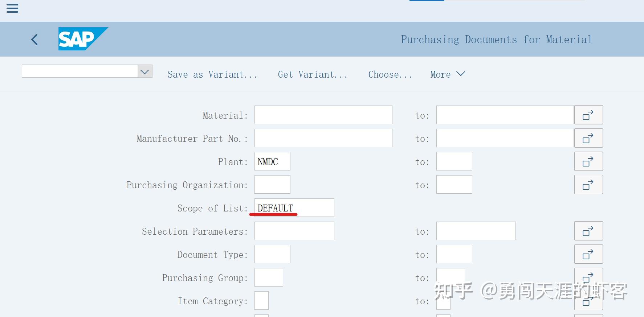Click Save as Variant... toolbar item
Viewport: 644px width, 317px height.
212,74
